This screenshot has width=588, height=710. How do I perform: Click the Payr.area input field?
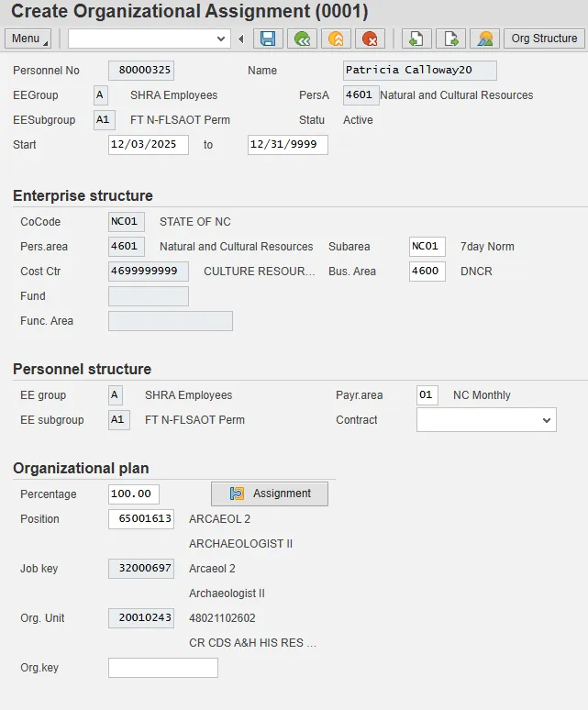pos(427,395)
